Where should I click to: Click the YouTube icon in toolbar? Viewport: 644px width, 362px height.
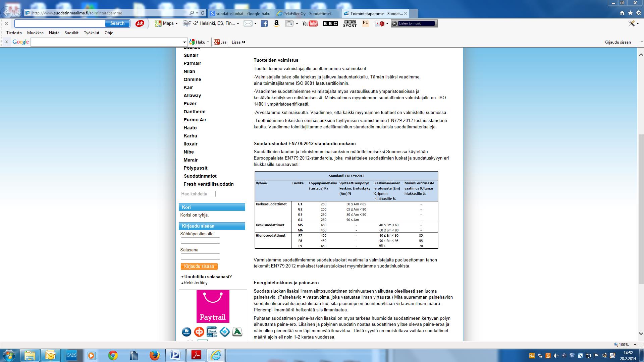pos(310,23)
